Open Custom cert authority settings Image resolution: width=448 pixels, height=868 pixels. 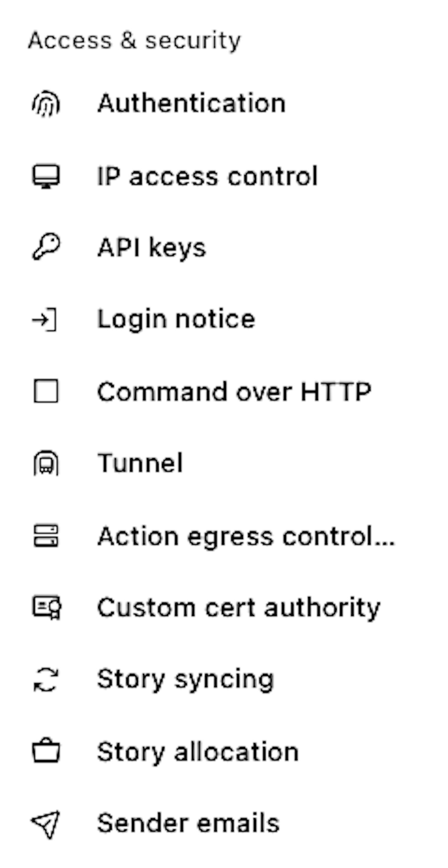(238, 608)
